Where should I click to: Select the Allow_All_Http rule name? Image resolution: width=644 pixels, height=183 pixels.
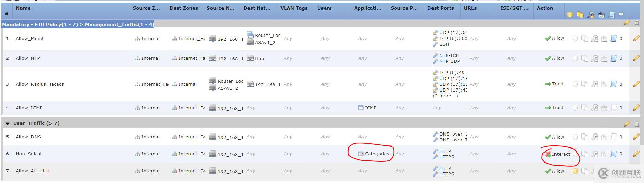(x=32, y=171)
